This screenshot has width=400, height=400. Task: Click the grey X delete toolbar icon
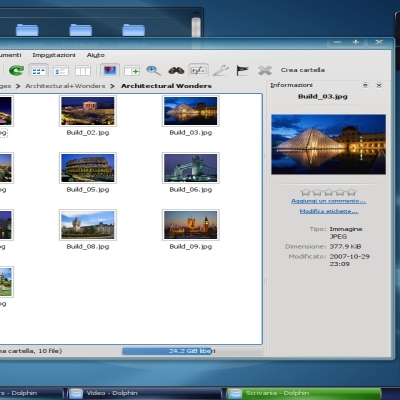coord(265,70)
